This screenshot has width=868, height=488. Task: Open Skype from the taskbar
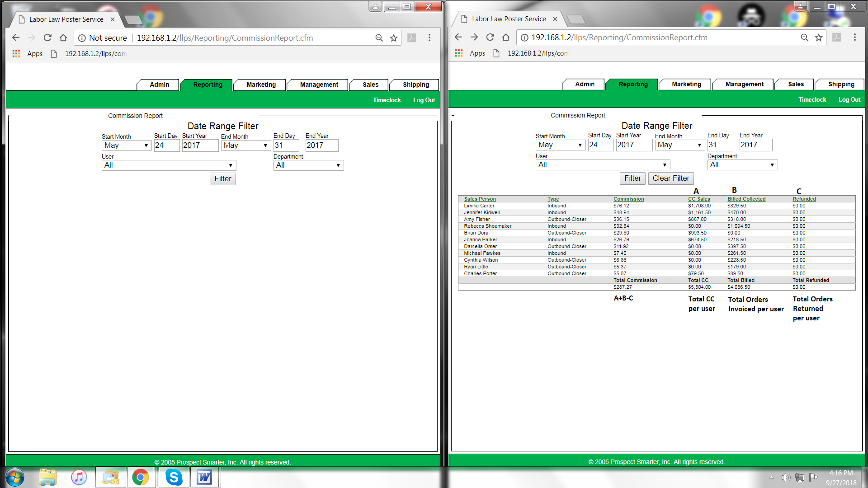(174, 477)
